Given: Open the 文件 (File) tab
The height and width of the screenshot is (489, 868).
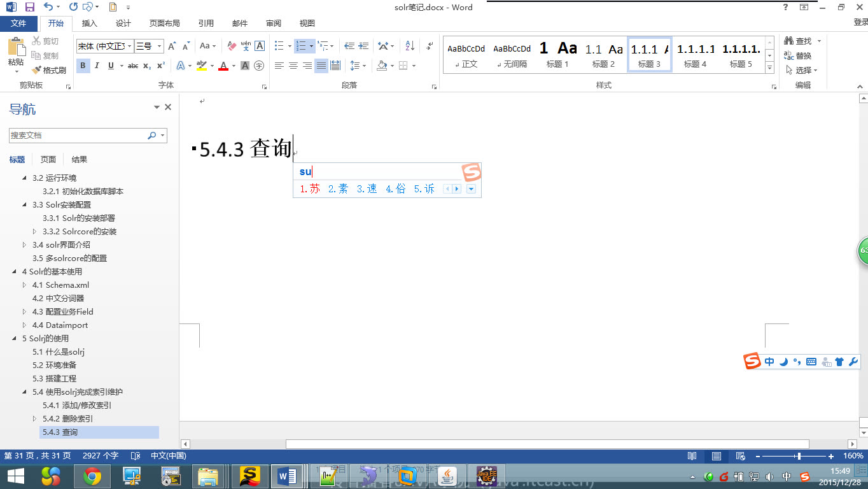Looking at the screenshot, I should 18,24.
